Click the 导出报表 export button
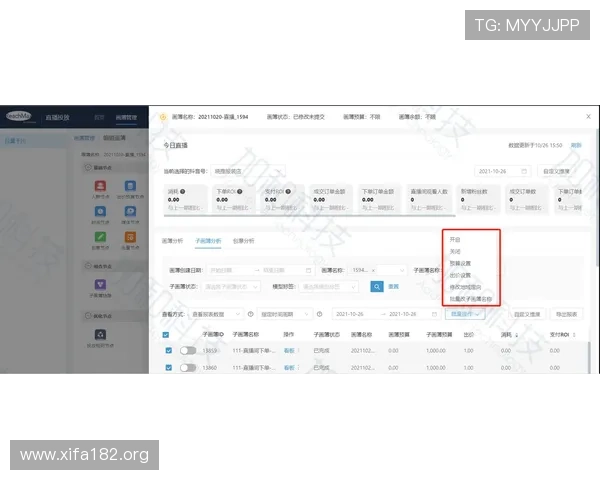The image size is (600, 480). pos(566,314)
